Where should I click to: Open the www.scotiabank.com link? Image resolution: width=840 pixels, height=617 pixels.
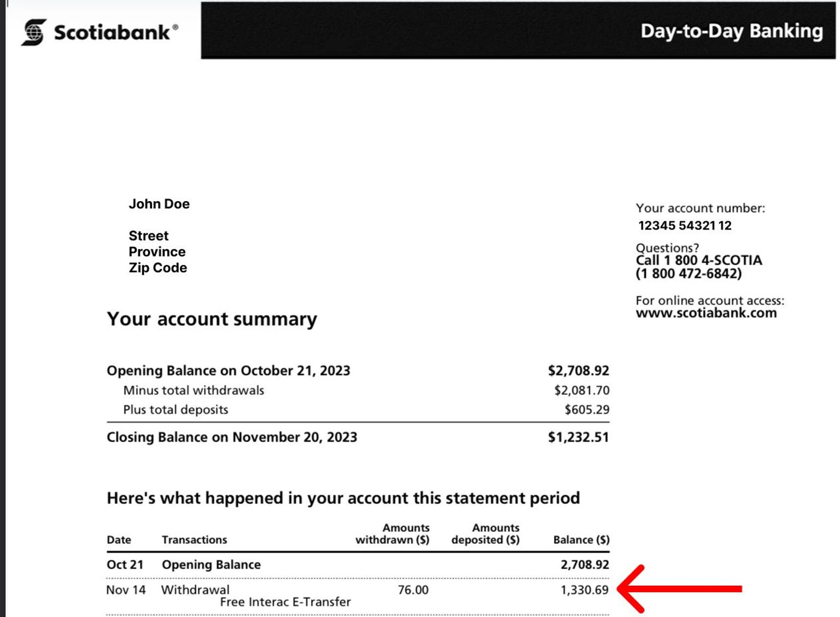(x=705, y=313)
